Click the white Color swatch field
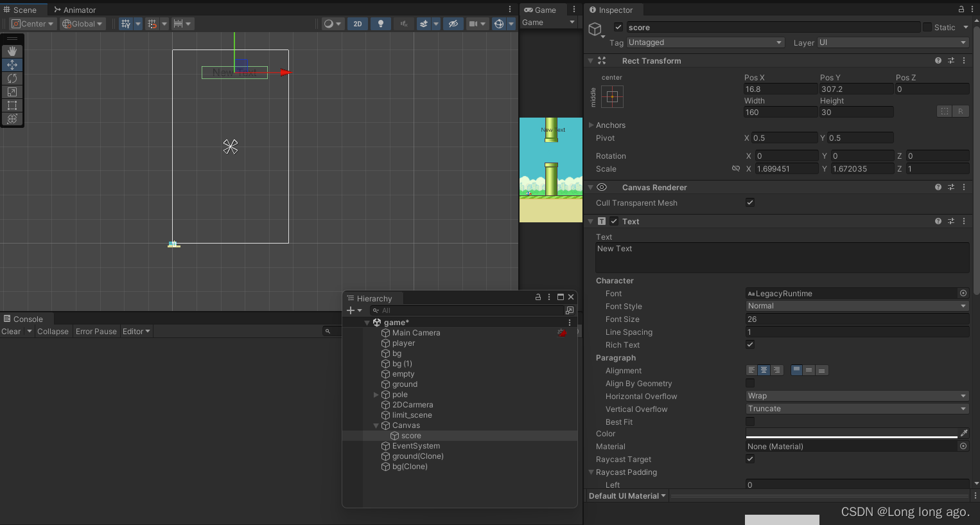The image size is (980, 525). pos(852,434)
